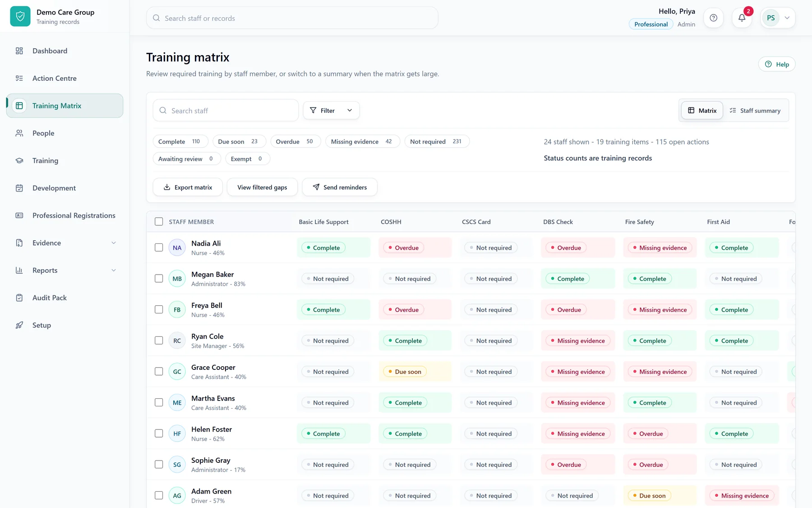This screenshot has width=812, height=508.
Task: Check the box beside Helen Foster
Action: (x=159, y=433)
